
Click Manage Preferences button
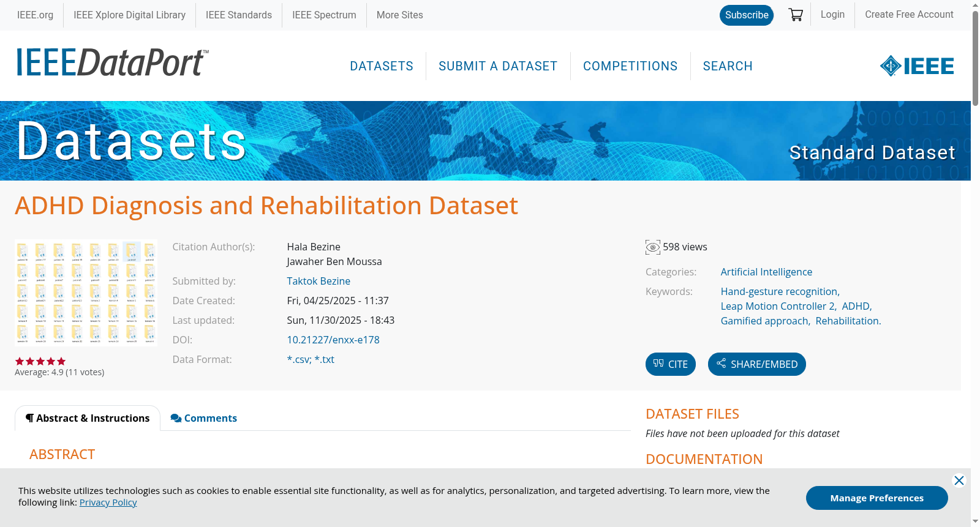point(876,498)
